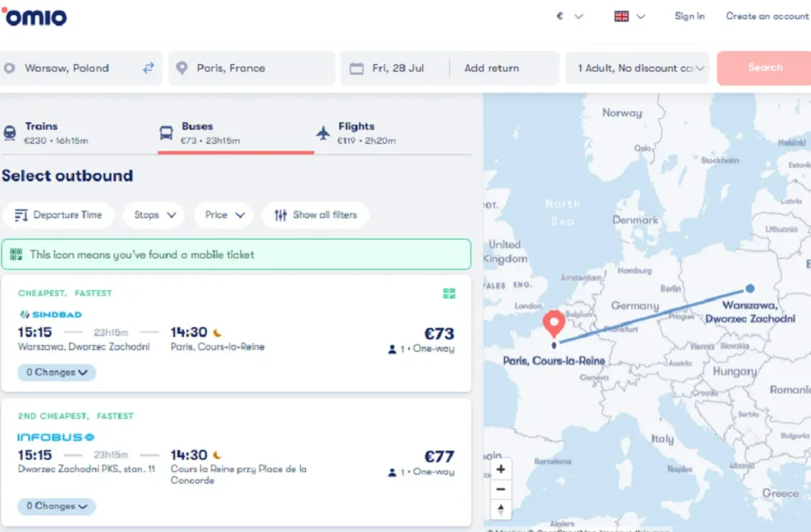Viewport: 811px width, 532px height.
Task: Click the Paris, Cours-la-Reine map label
Action: pos(554,361)
